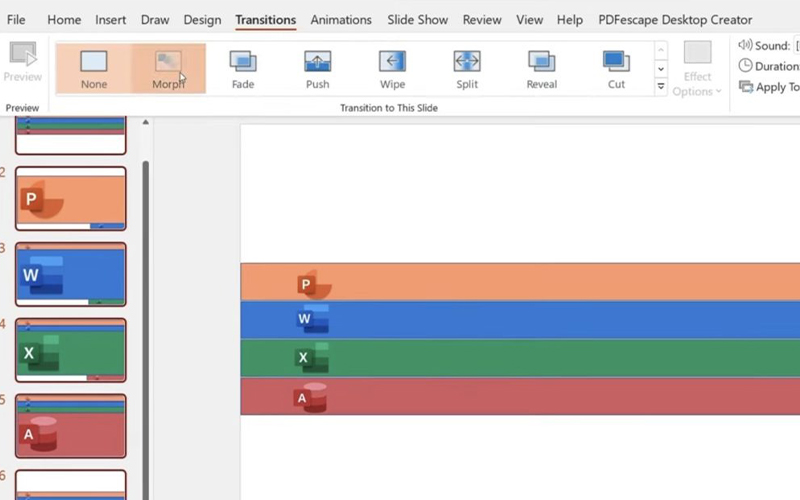Click the slide panel scrollbar thumb
Screen dimensions: 800x500
point(145,330)
